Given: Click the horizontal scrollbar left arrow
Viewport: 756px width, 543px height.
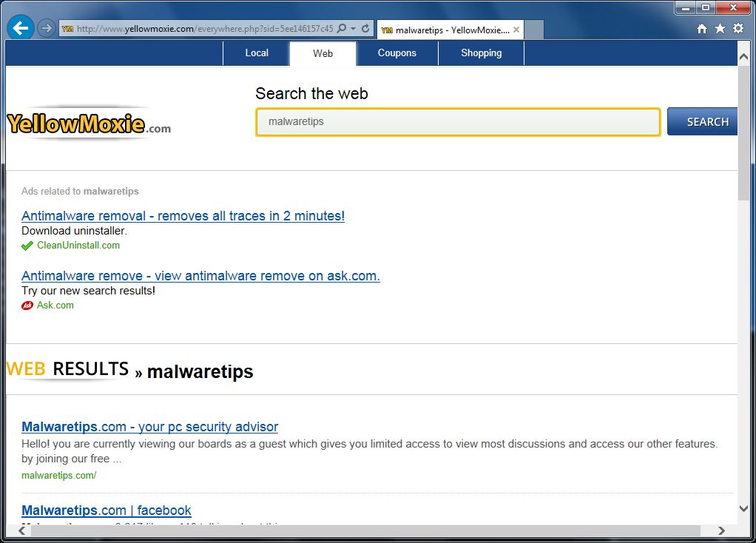Looking at the screenshot, I should pos(22,530).
